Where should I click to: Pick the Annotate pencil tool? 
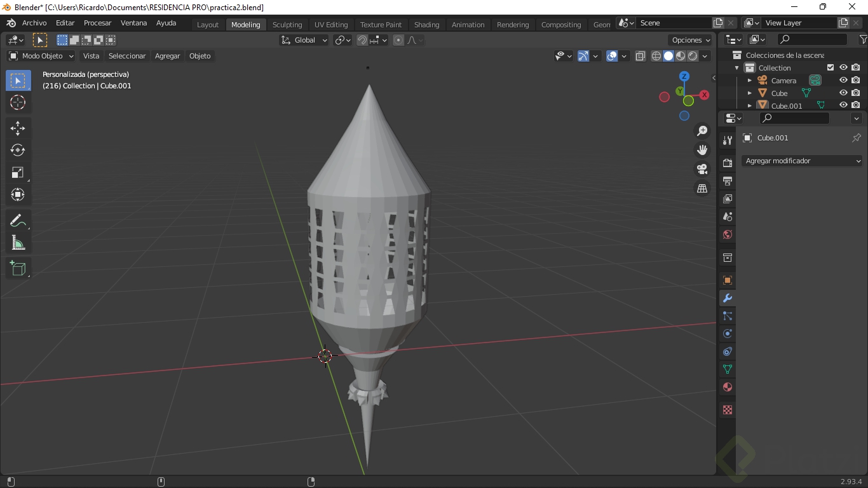coord(18,220)
